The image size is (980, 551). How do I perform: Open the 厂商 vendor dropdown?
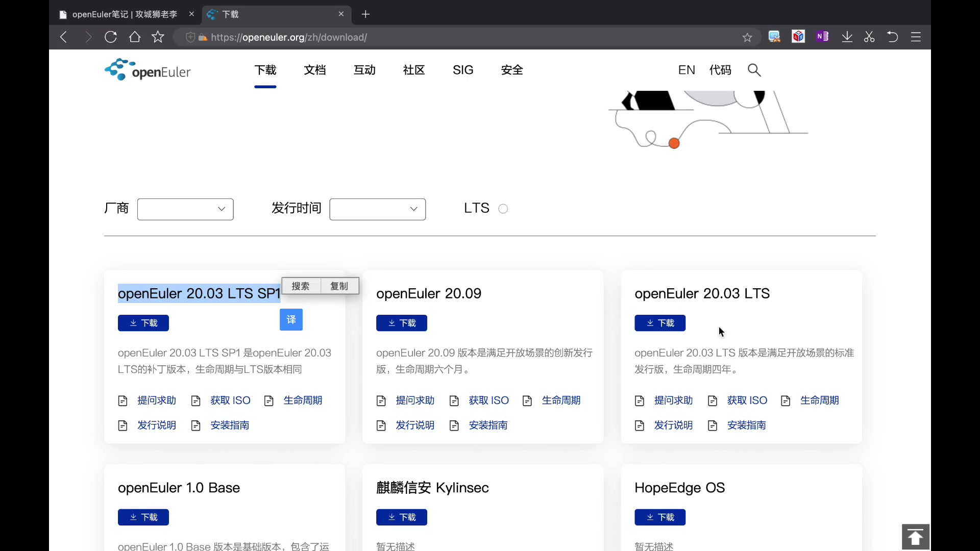[185, 209]
